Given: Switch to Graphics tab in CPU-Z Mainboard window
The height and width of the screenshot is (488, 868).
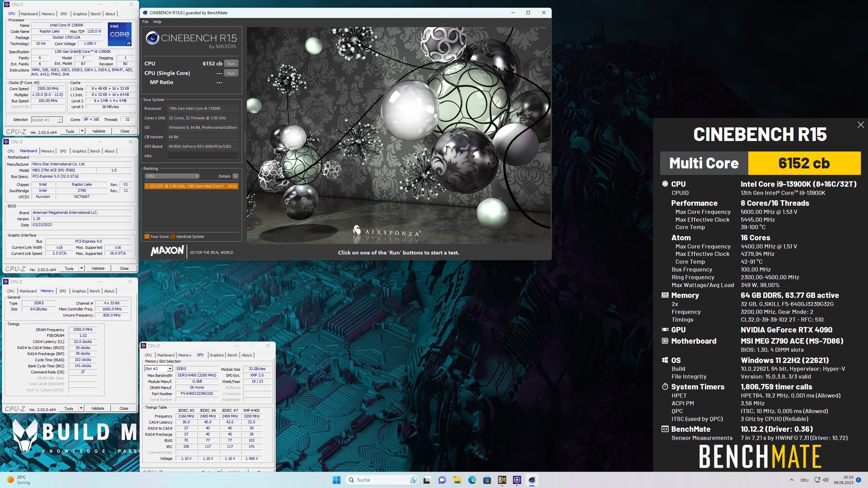Looking at the screenshot, I should pos(79,151).
